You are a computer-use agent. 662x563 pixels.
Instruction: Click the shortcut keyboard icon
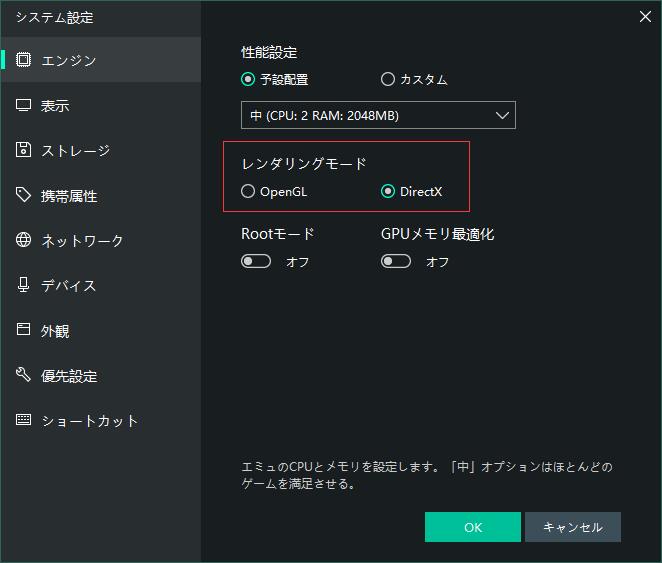pyautogui.click(x=24, y=420)
